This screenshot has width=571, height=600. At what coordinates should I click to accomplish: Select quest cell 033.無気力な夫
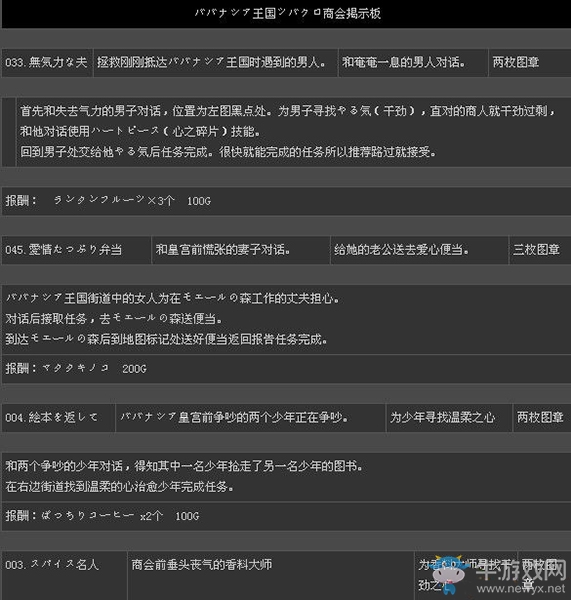47,63
